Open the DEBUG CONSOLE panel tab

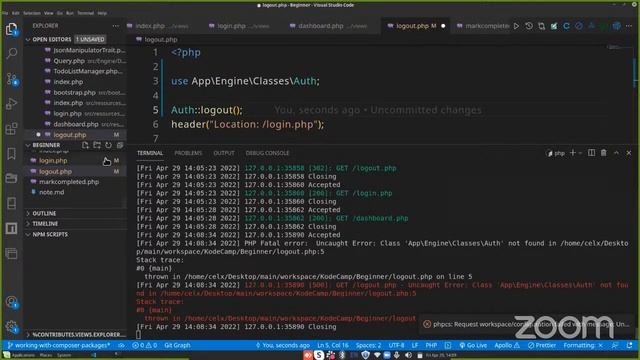click(267, 153)
